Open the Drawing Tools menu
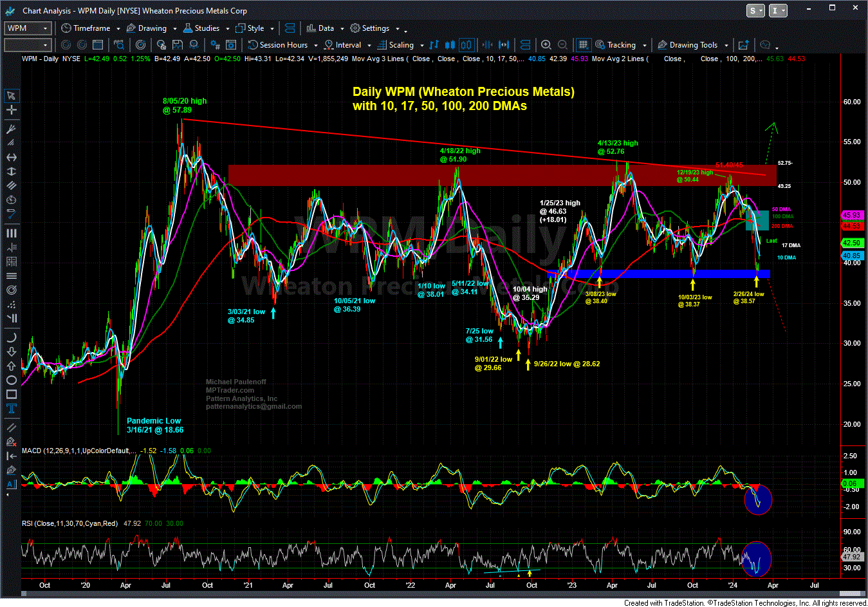Image resolution: width=868 pixels, height=607 pixels. tap(687, 45)
